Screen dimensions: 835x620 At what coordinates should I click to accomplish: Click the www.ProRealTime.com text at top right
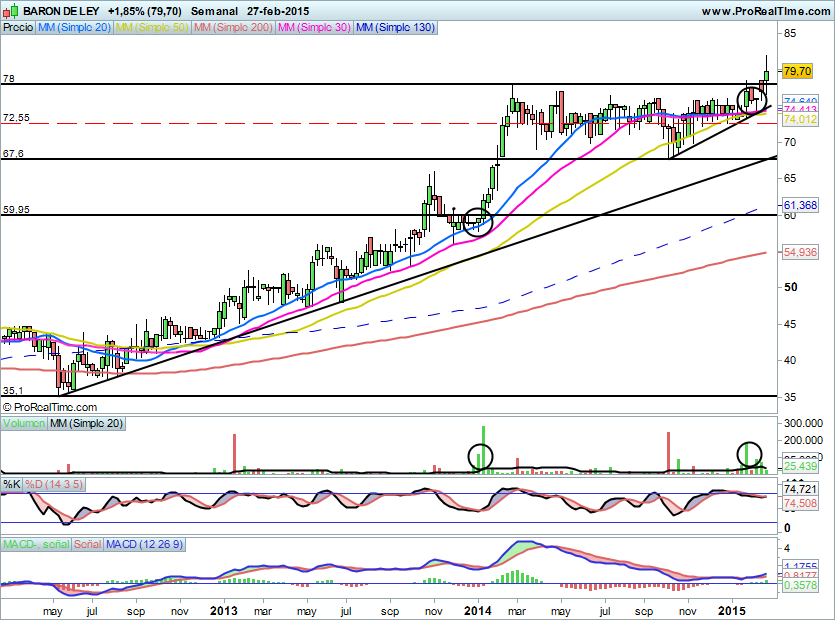(x=766, y=11)
